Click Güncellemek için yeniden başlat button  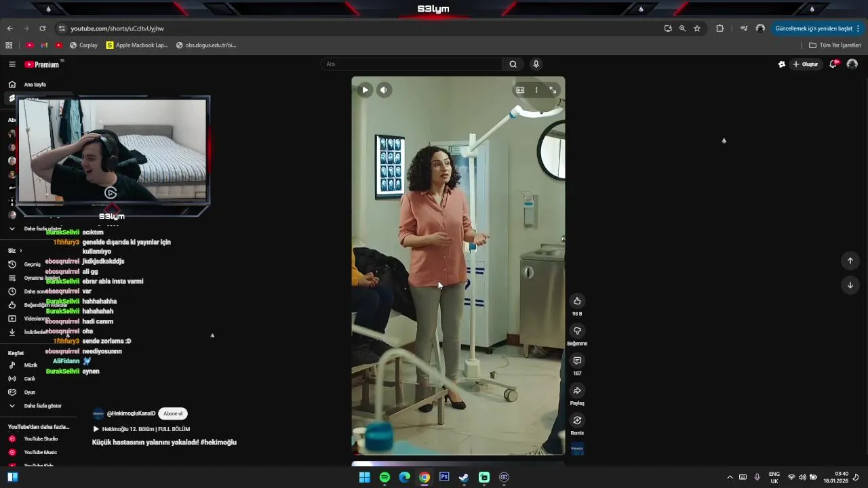click(x=814, y=28)
